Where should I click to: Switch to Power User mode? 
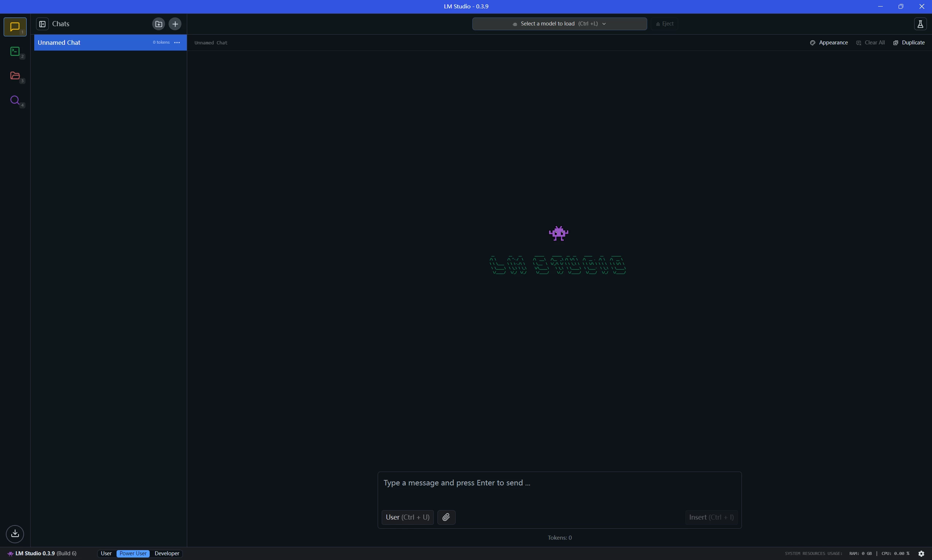[133, 553]
